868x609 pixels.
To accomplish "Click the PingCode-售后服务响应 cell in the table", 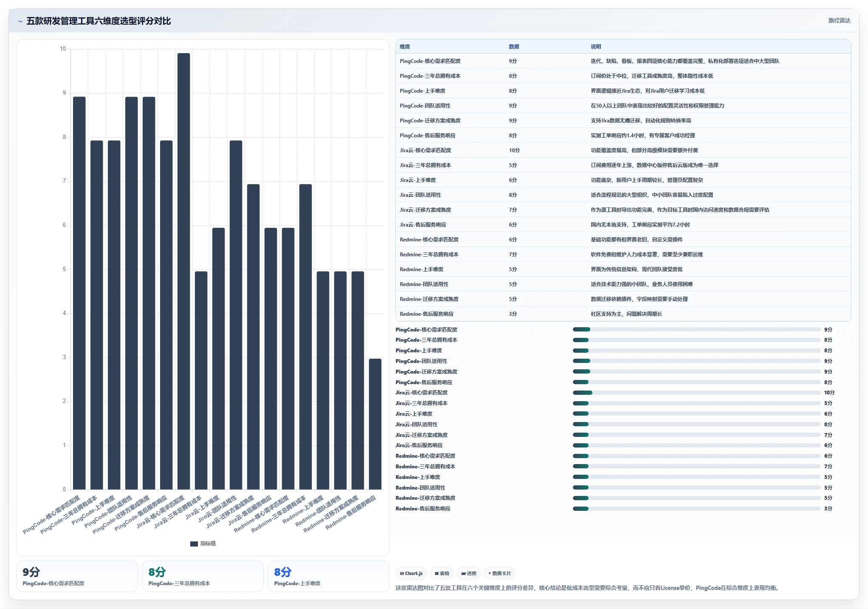I will click(428, 136).
